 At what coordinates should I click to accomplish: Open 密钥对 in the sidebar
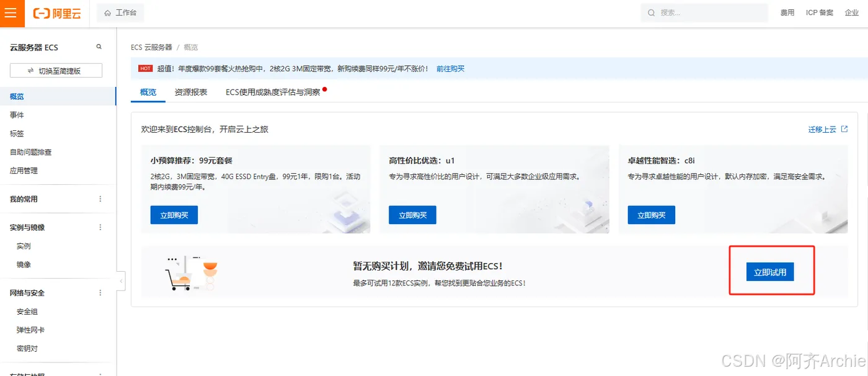tap(27, 349)
